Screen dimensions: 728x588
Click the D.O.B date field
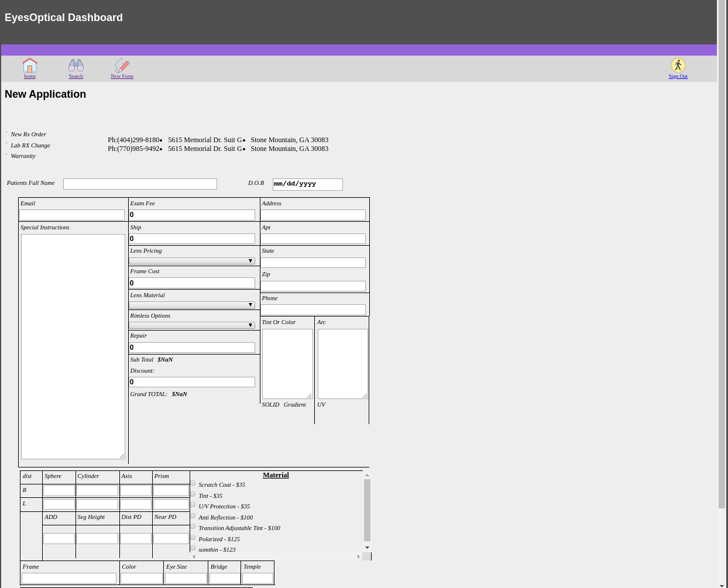(x=307, y=184)
